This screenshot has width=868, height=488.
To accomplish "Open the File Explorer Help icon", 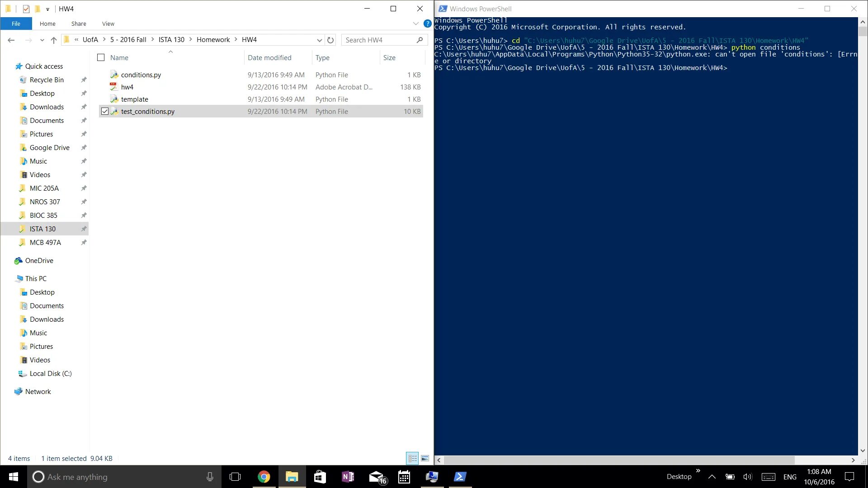I will click(x=427, y=23).
